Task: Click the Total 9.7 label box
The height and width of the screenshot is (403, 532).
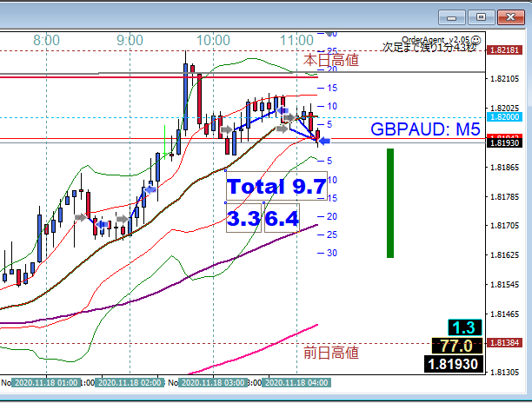Action: [x=276, y=186]
